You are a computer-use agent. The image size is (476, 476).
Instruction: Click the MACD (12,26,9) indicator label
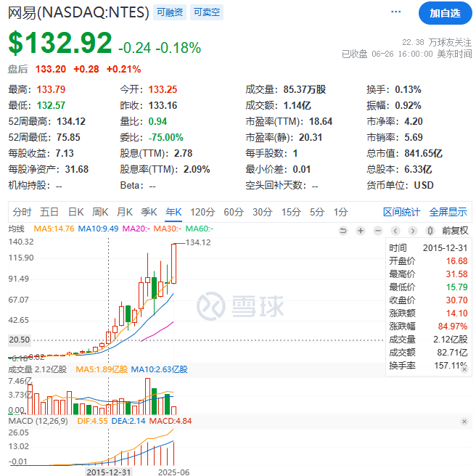[x=38, y=421]
